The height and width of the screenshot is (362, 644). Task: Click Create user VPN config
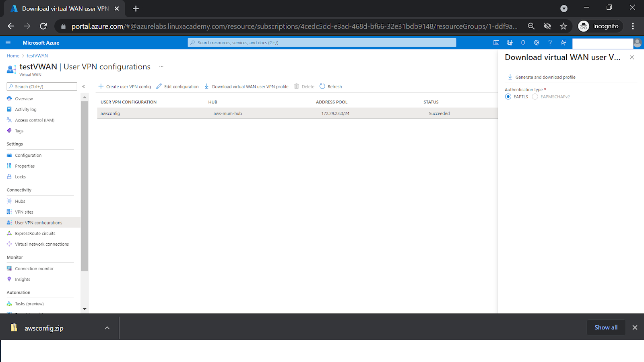(125, 86)
